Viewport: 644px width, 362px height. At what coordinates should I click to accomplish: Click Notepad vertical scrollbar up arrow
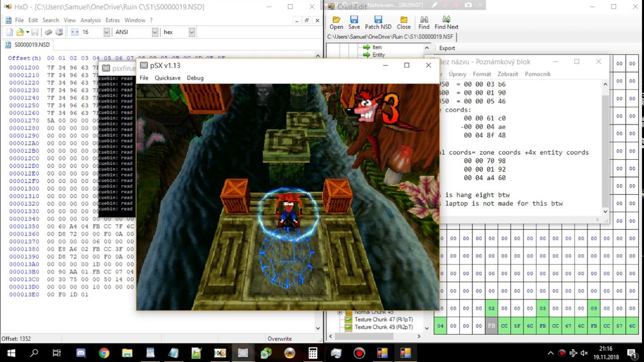pos(605,84)
